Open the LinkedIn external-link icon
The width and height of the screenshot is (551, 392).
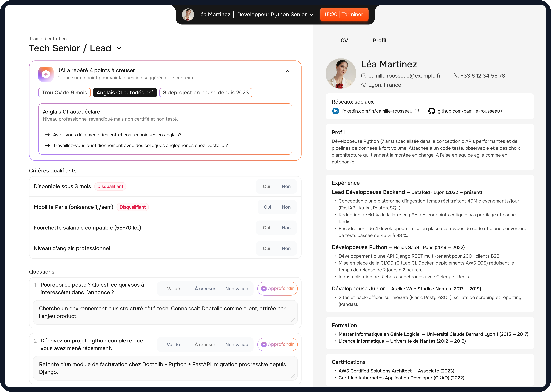417,111
